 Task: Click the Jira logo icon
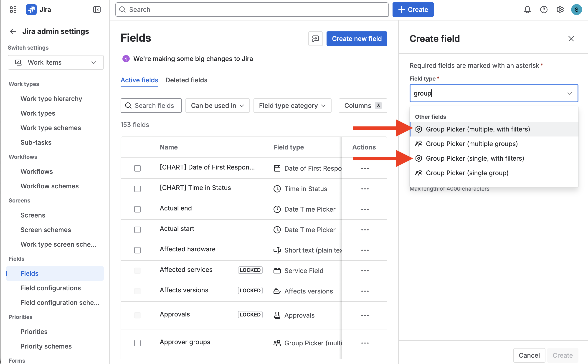(x=31, y=10)
